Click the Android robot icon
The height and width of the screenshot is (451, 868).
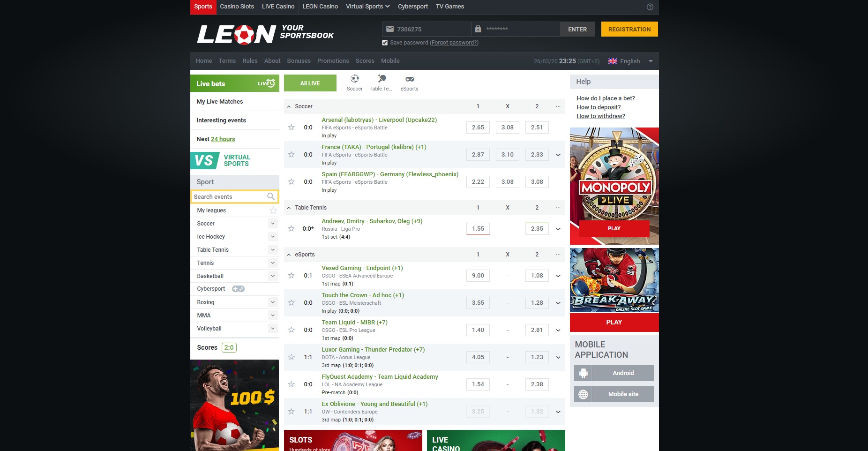(x=583, y=373)
